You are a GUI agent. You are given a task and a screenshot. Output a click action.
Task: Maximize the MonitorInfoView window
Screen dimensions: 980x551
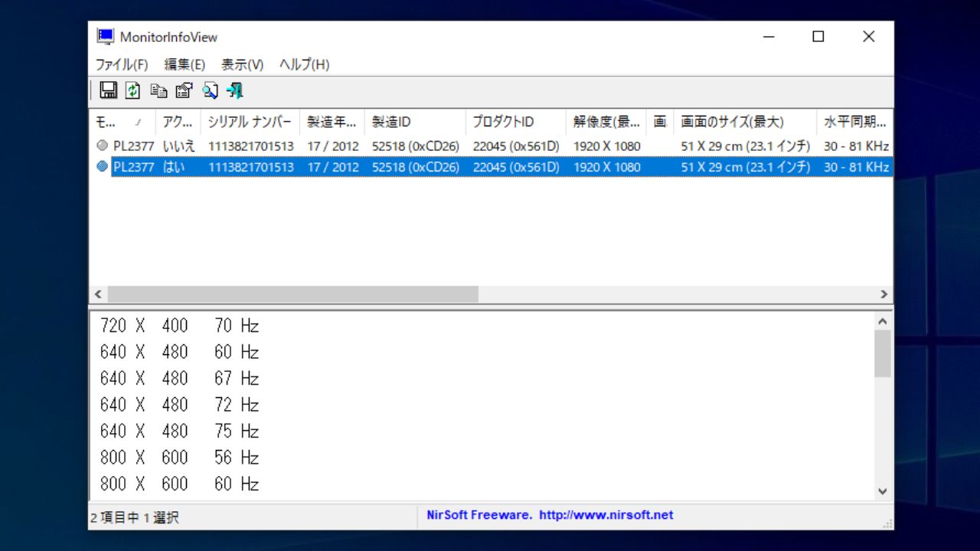(818, 37)
